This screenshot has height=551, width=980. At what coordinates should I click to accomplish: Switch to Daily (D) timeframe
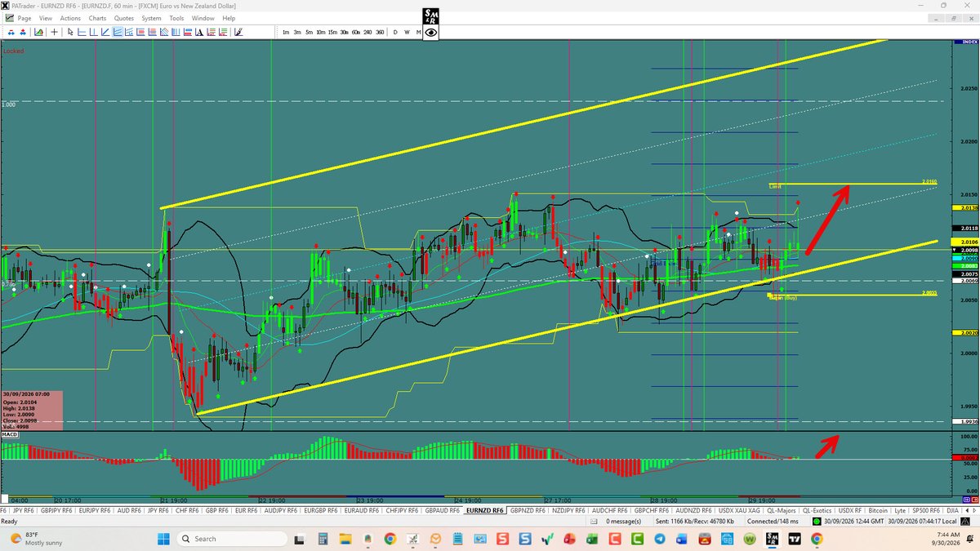tap(394, 33)
